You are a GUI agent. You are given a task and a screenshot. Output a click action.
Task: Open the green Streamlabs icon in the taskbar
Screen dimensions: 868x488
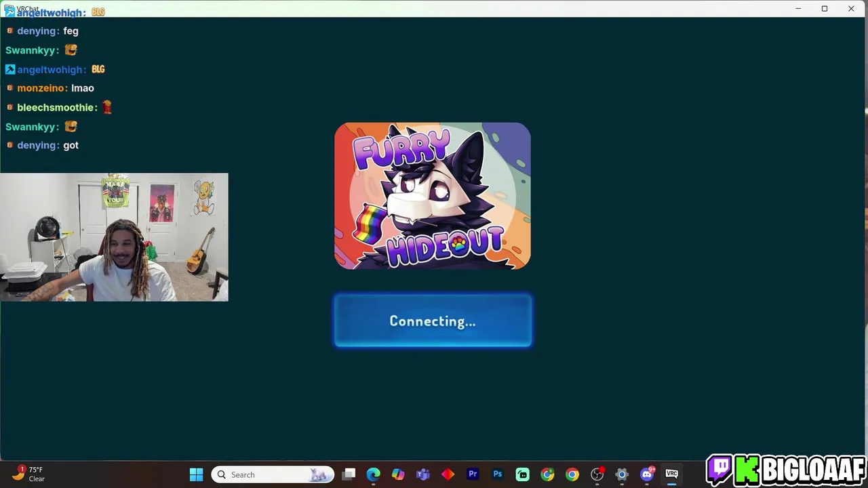[522, 474]
